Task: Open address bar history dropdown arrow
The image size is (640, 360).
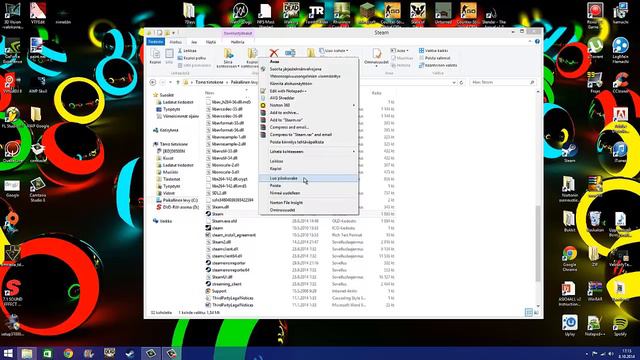Action: pos(454,82)
